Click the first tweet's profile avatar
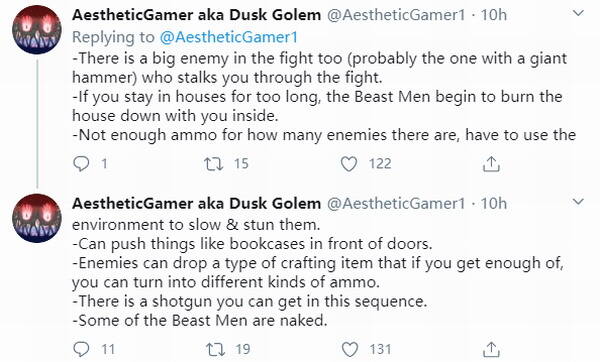This screenshot has width=600, height=362. [37, 29]
